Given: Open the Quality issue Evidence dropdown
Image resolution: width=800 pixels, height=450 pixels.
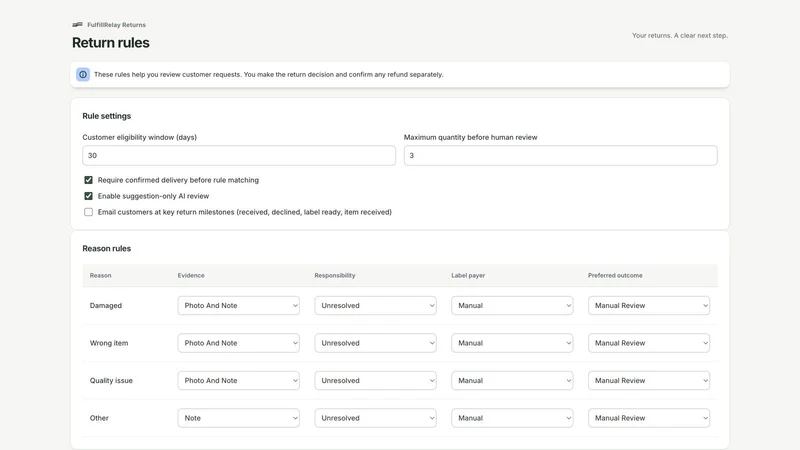Looking at the screenshot, I should click(238, 381).
